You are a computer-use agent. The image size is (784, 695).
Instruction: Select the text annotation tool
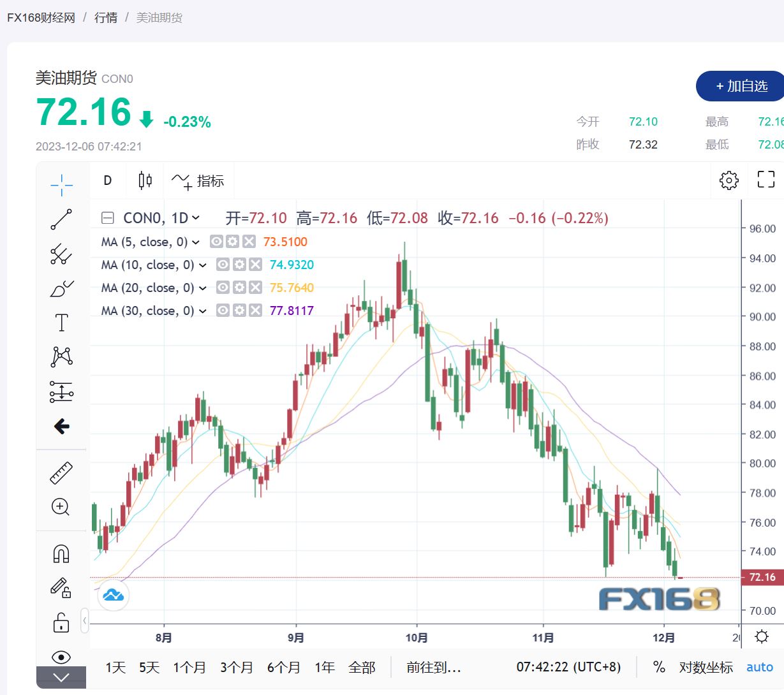point(61,323)
